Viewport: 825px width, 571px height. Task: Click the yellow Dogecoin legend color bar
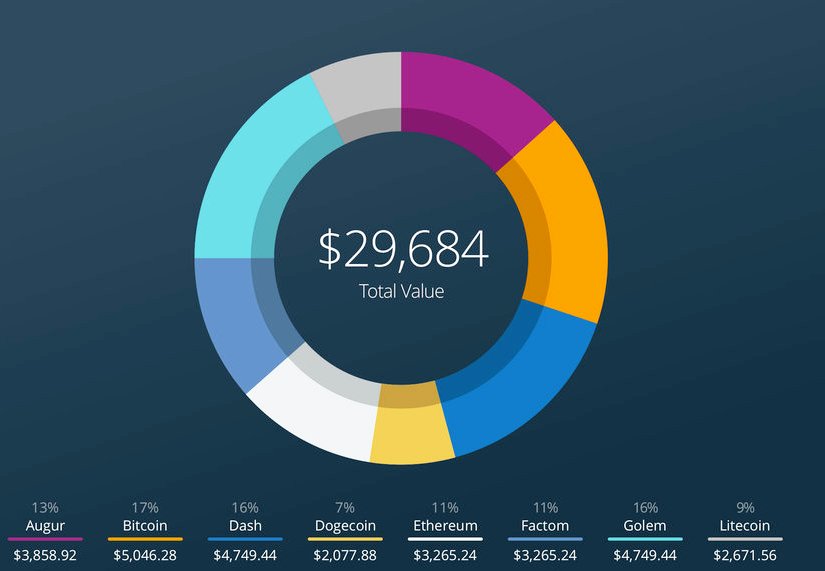(x=345, y=539)
